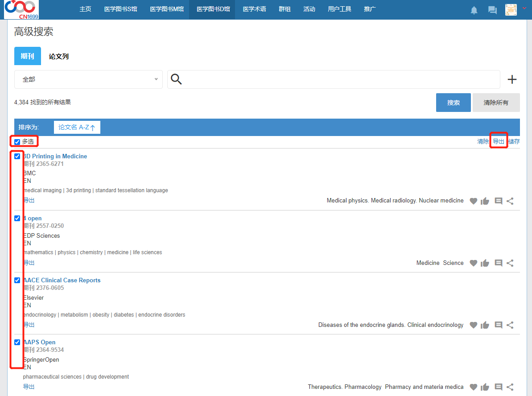Click the magnifier search icon
The image size is (532, 396).
[176, 79]
